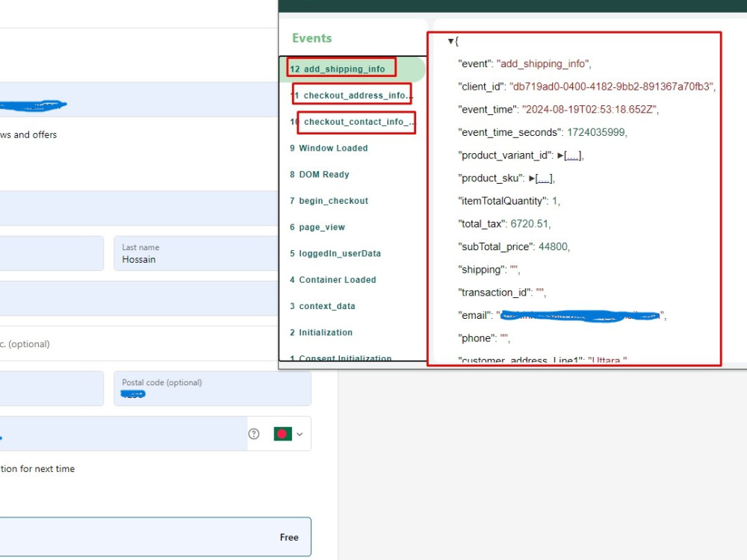Expand the product_sku array

[532, 178]
